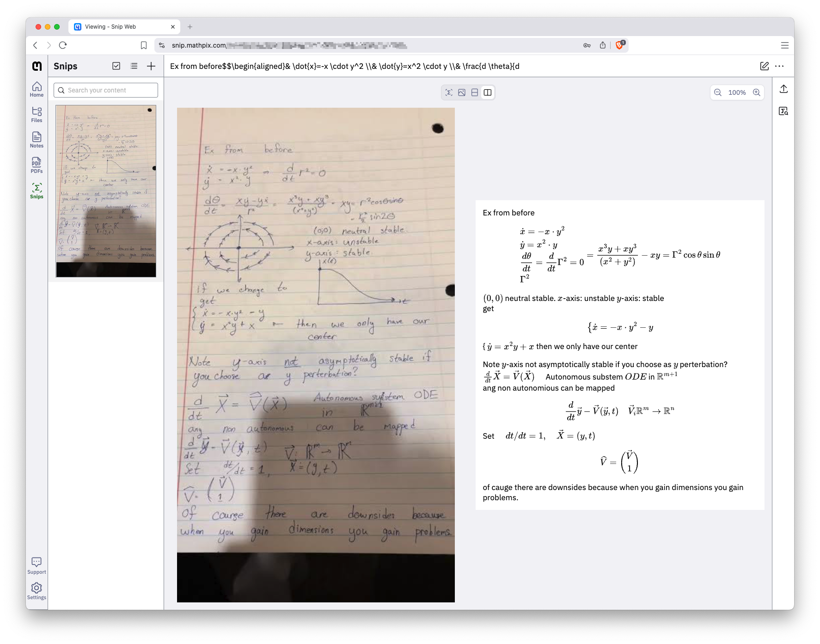820x644 pixels.
Task: Open the Files section
Action: pyautogui.click(x=37, y=115)
